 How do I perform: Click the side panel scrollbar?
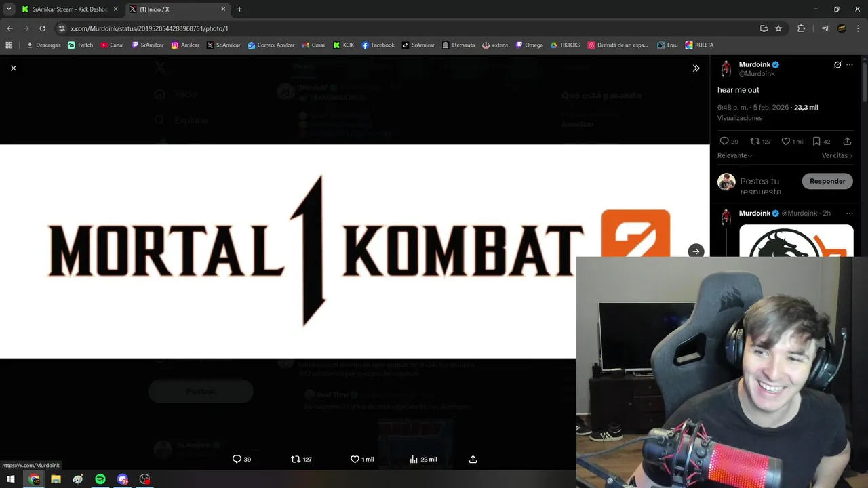[865, 81]
